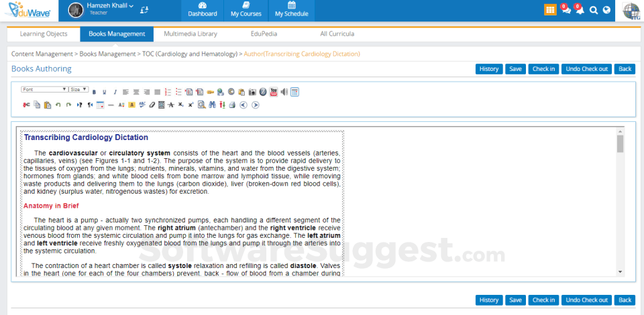The image size is (644, 315).
Task: Click bottom Save button
Action: click(x=515, y=300)
